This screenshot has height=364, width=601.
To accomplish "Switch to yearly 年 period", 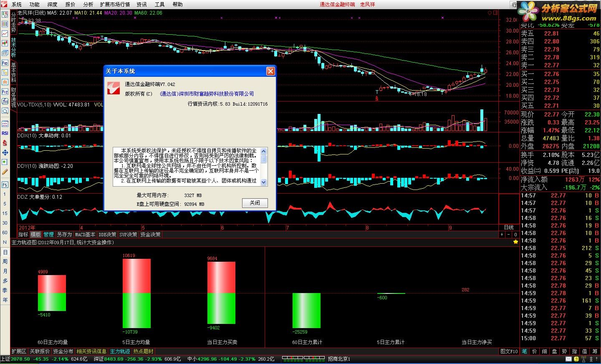I will (5, 300).
